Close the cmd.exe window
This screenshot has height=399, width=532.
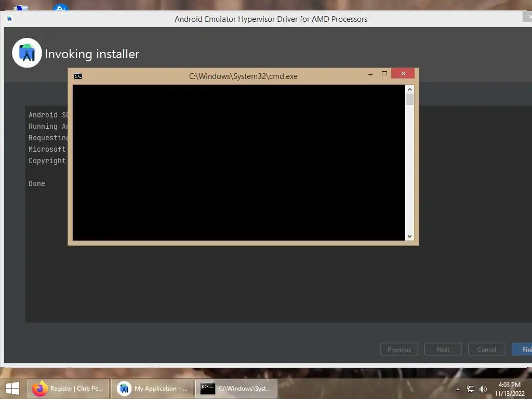403,73
